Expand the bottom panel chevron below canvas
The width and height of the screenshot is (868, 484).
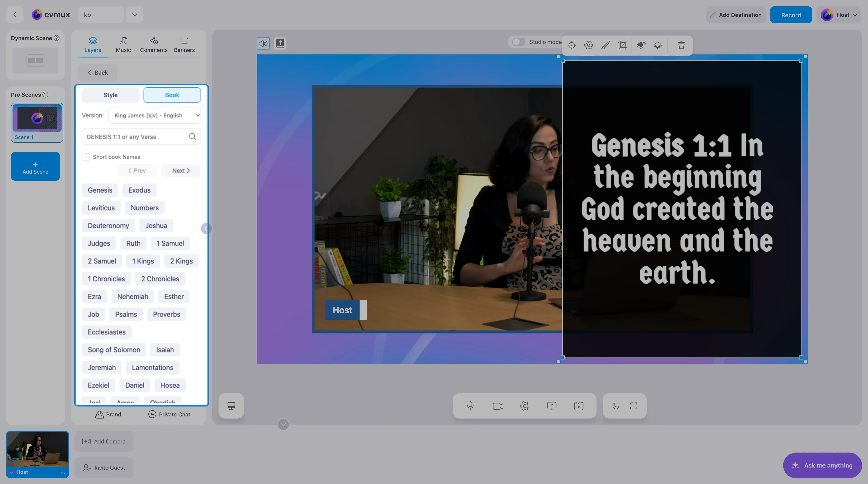click(283, 424)
